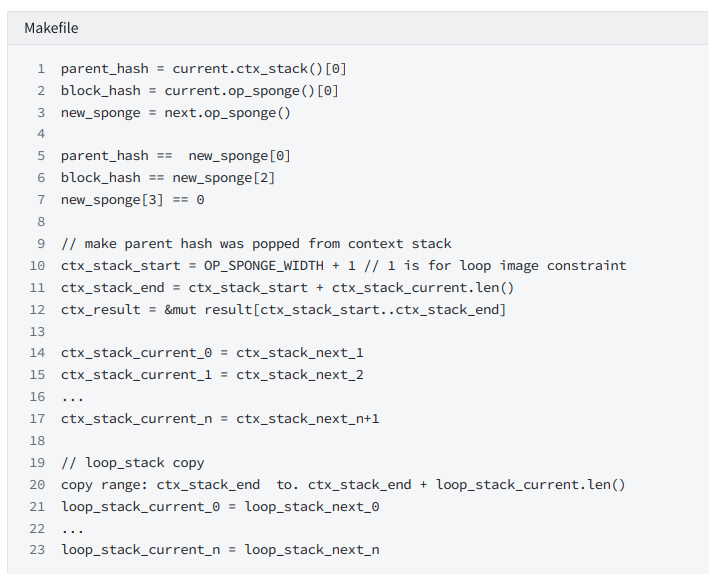Click the copy range line text
Viewport: 717px width, 587px height.
click(x=343, y=485)
